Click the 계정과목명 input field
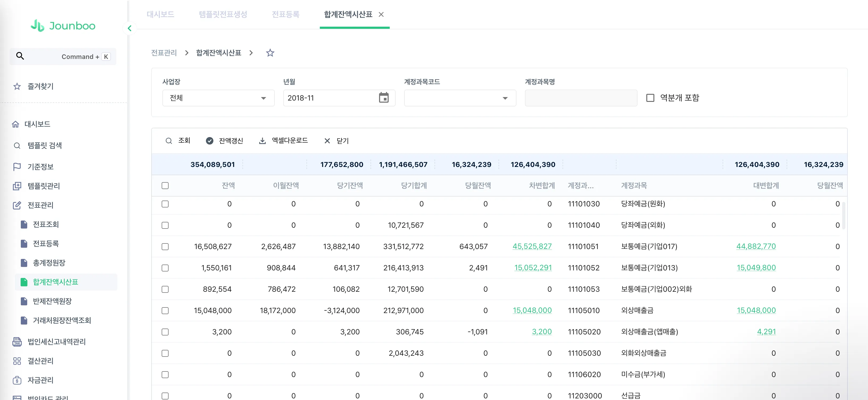The image size is (868, 400). coord(581,98)
